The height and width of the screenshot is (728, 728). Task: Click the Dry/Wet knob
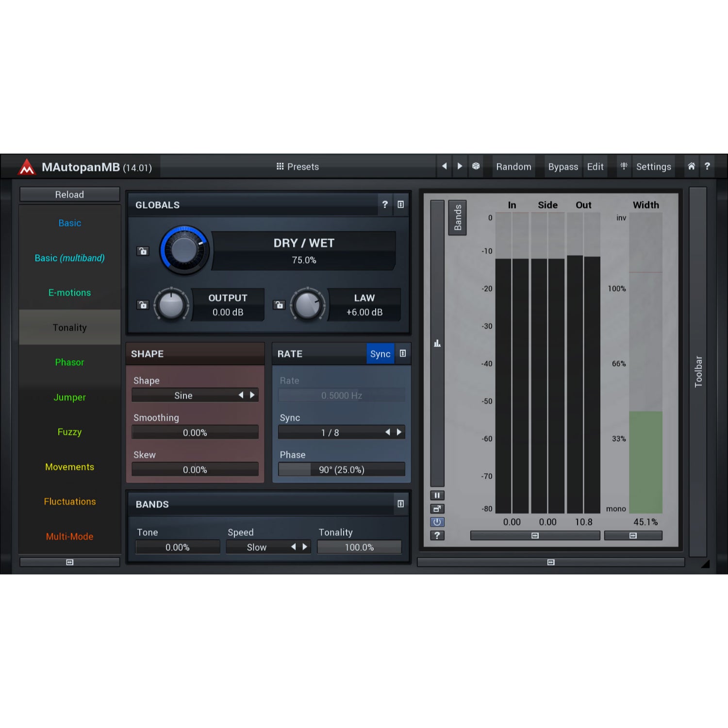tap(184, 250)
